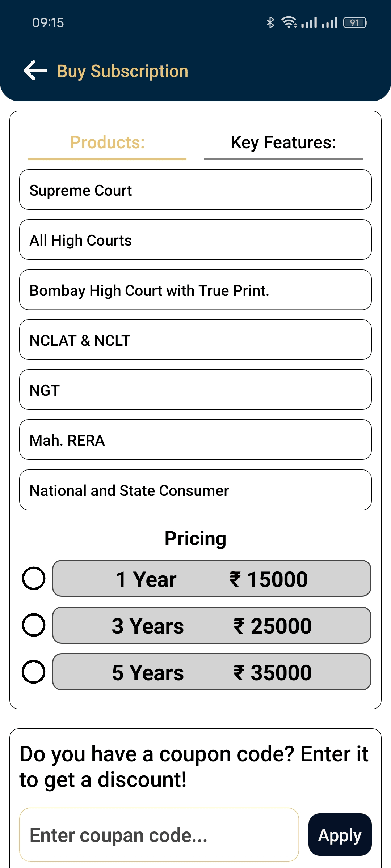Select the 5 Years radio button
The image size is (391, 868).
[34, 672]
